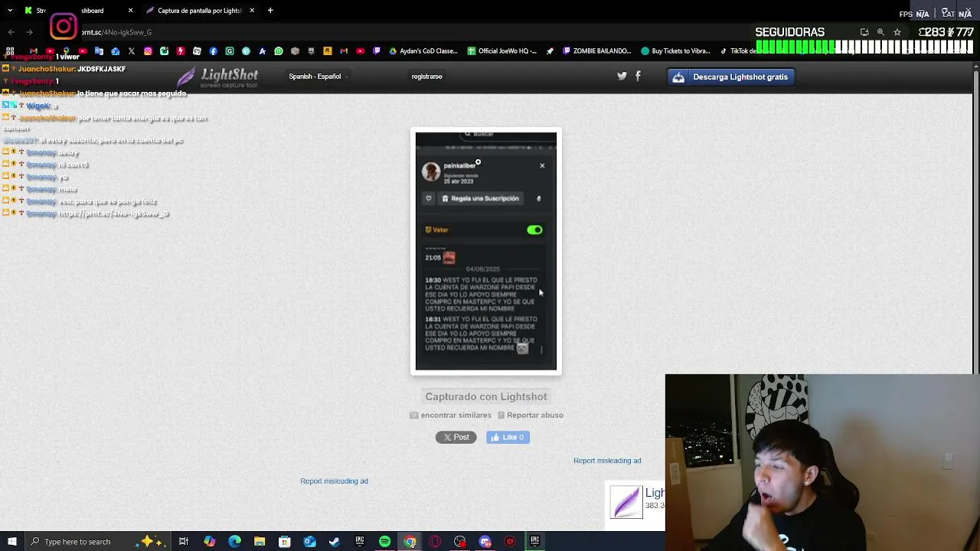Viewport: 980px width, 551px height.
Task: Open the Spanish - Español language dropdown
Action: [x=318, y=77]
